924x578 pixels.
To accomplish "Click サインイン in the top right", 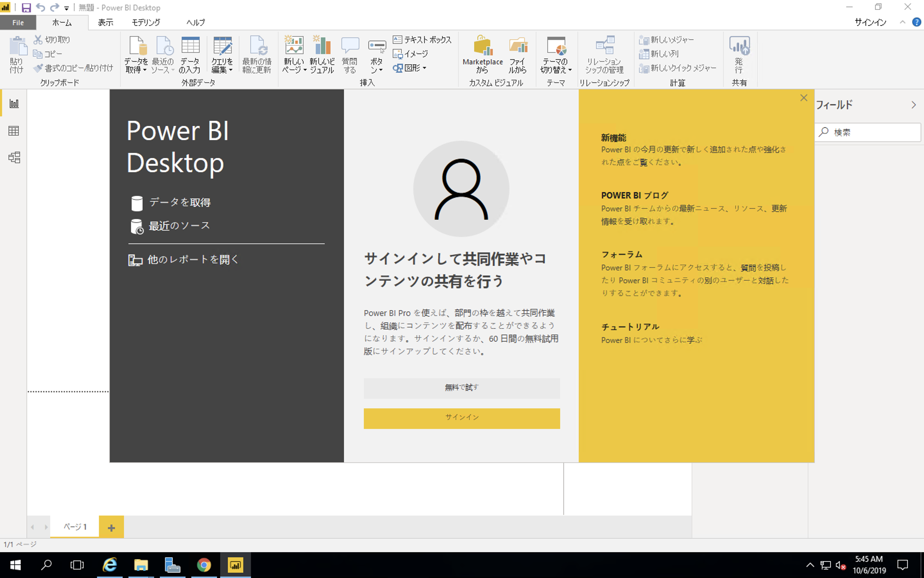I will (x=870, y=22).
